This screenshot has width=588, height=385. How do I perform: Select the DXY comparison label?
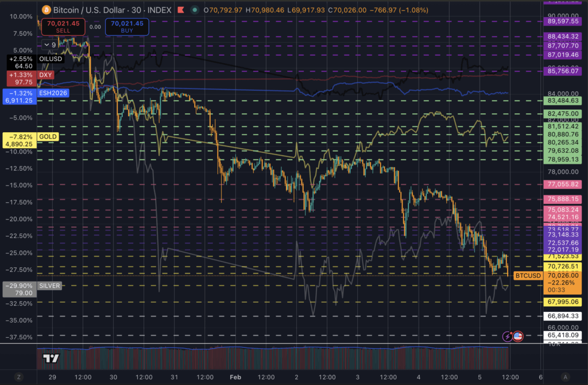pos(45,75)
